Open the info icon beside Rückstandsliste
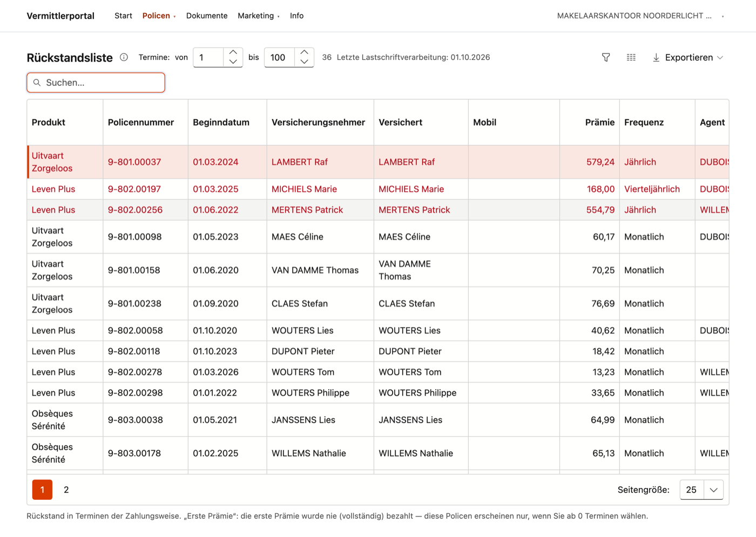 [124, 57]
